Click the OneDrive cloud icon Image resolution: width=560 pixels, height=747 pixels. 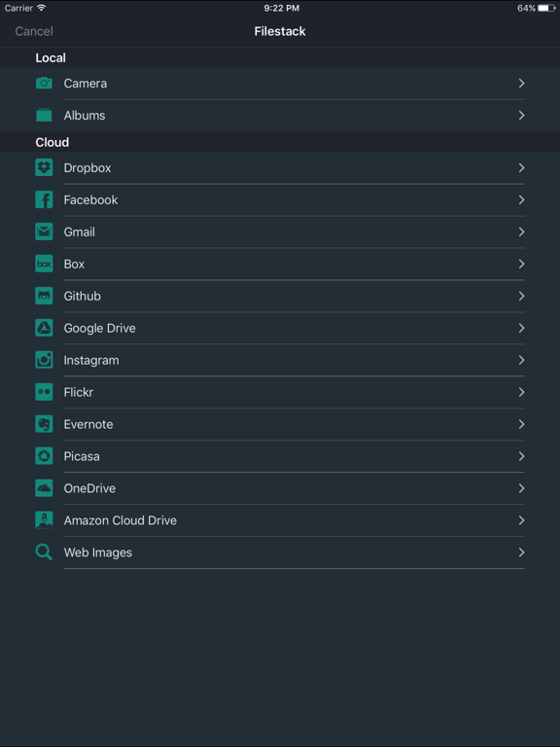(x=44, y=488)
